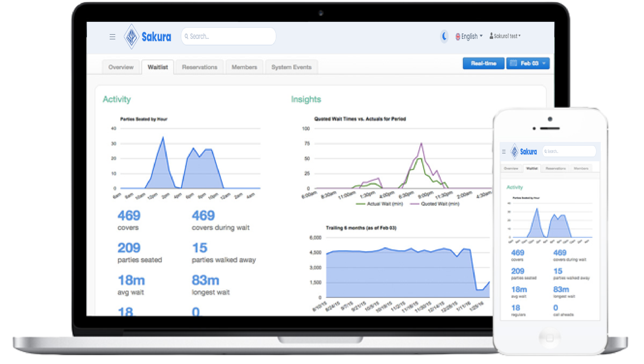Open the System Events tab
Image resolution: width=644 pixels, height=364 pixels.
[291, 67]
